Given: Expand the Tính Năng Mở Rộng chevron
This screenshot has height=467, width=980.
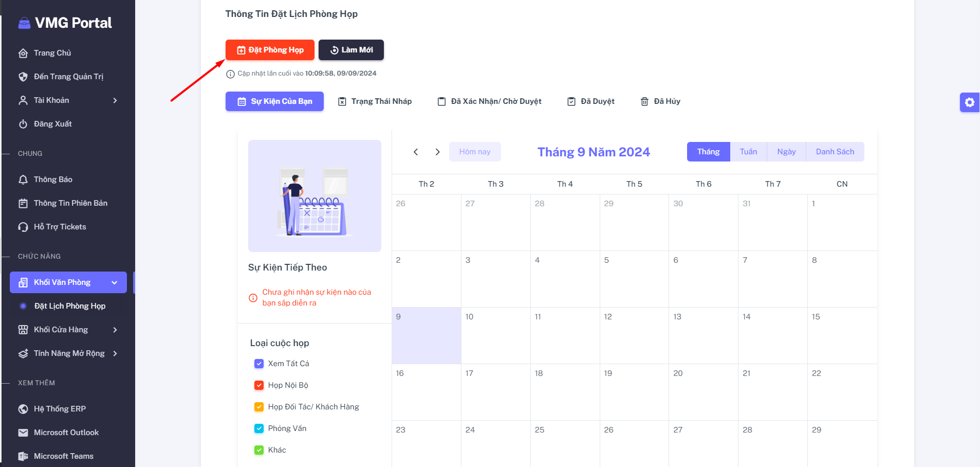Looking at the screenshot, I should [x=115, y=353].
